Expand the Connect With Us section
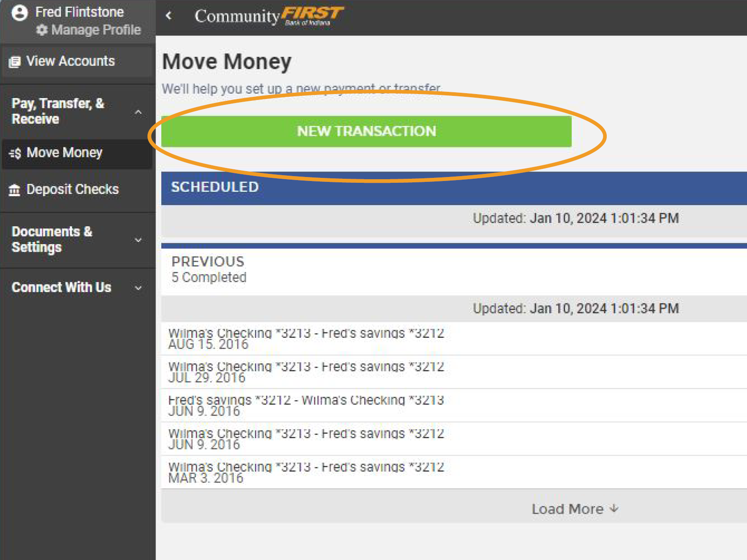This screenshot has width=747, height=560. point(138,288)
